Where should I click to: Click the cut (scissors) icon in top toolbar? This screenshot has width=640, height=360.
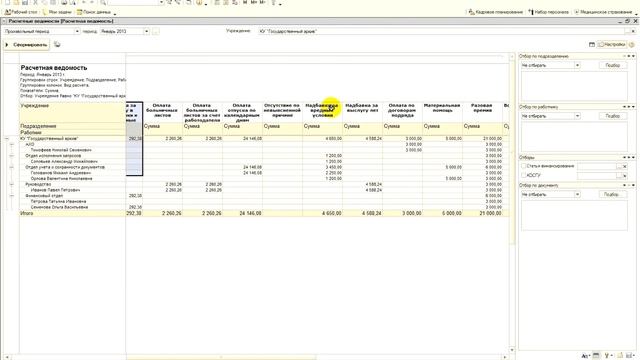point(35,2)
